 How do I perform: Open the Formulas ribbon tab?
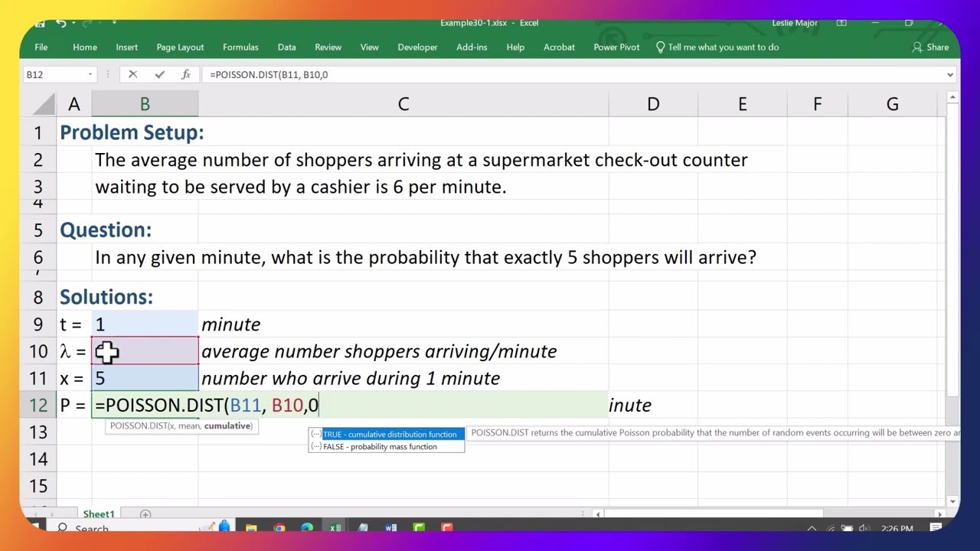(x=240, y=47)
